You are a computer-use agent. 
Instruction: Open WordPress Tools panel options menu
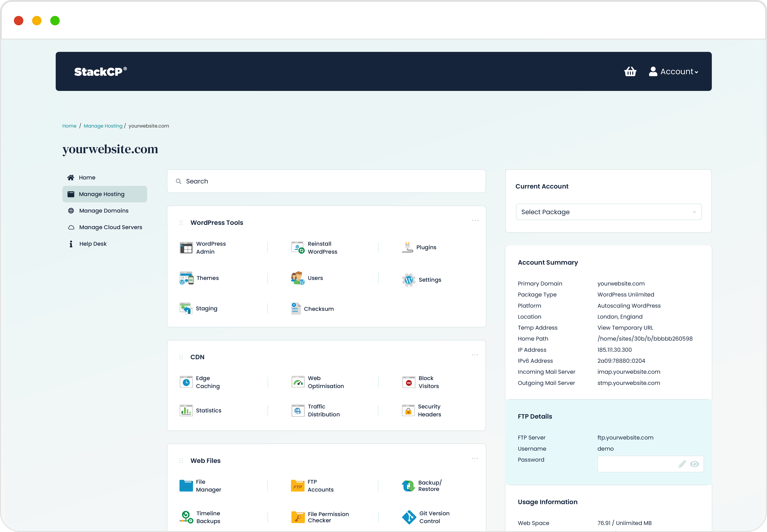coord(475,221)
